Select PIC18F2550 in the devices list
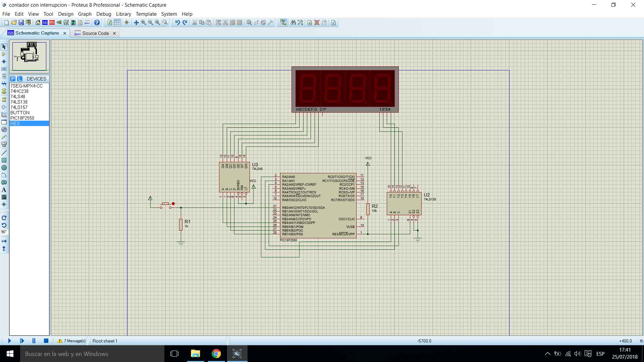The height and width of the screenshot is (362, 644). click(x=29, y=118)
